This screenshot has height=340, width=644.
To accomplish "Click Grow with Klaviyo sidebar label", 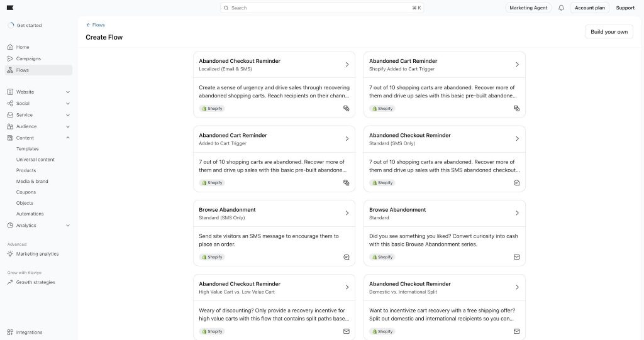I will coord(25,273).
